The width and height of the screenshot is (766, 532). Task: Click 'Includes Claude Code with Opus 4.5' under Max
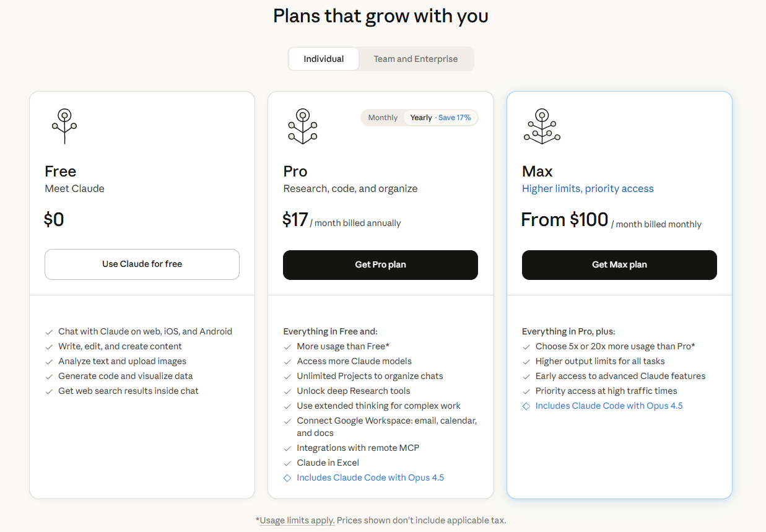click(x=609, y=406)
